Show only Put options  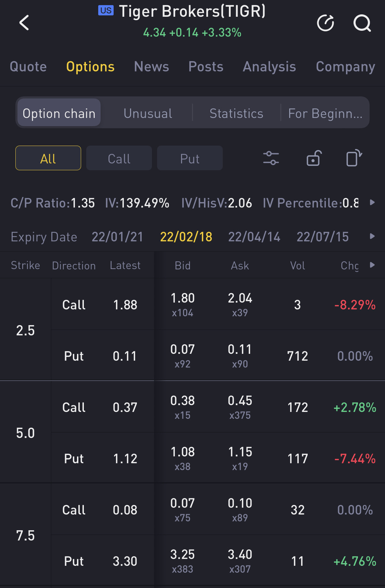click(x=190, y=158)
